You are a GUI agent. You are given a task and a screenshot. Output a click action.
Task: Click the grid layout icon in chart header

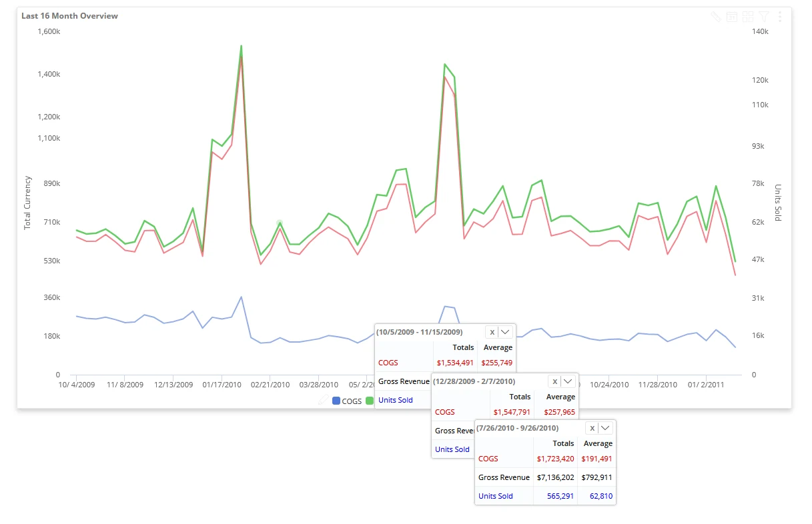tap(748, 17)
